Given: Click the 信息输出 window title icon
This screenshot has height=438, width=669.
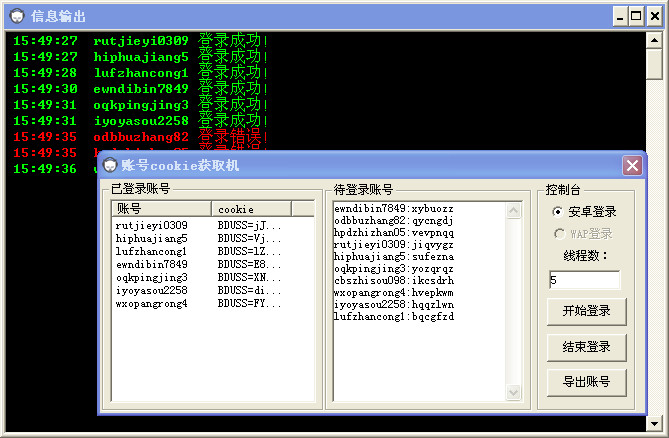Looking at the screenshot, I should pos(17,16).
